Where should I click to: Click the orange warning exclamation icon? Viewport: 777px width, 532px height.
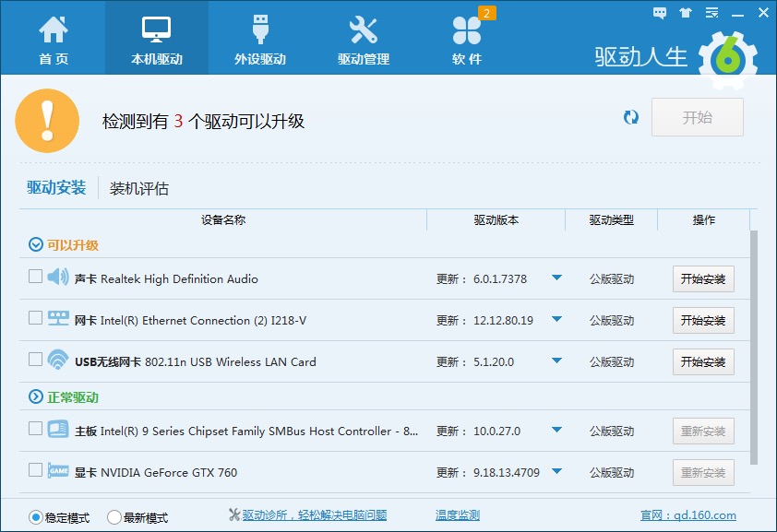(47, 121)
